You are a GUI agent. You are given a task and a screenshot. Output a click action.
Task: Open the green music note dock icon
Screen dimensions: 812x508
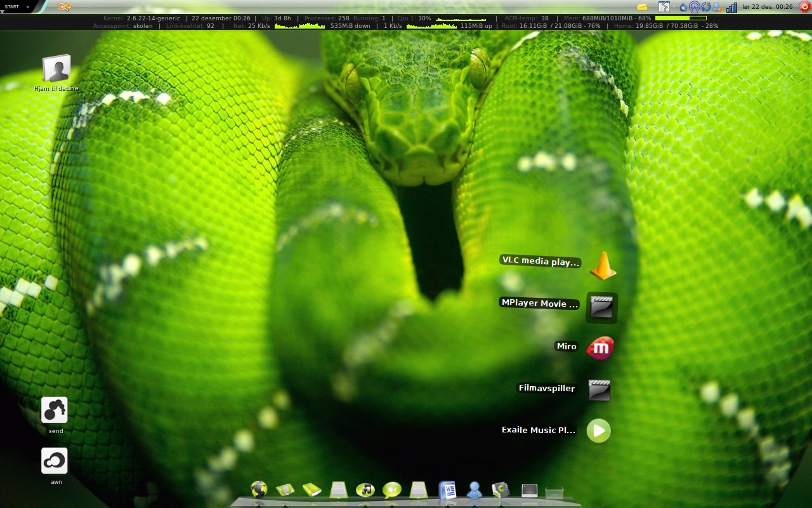tap(365, 490)
